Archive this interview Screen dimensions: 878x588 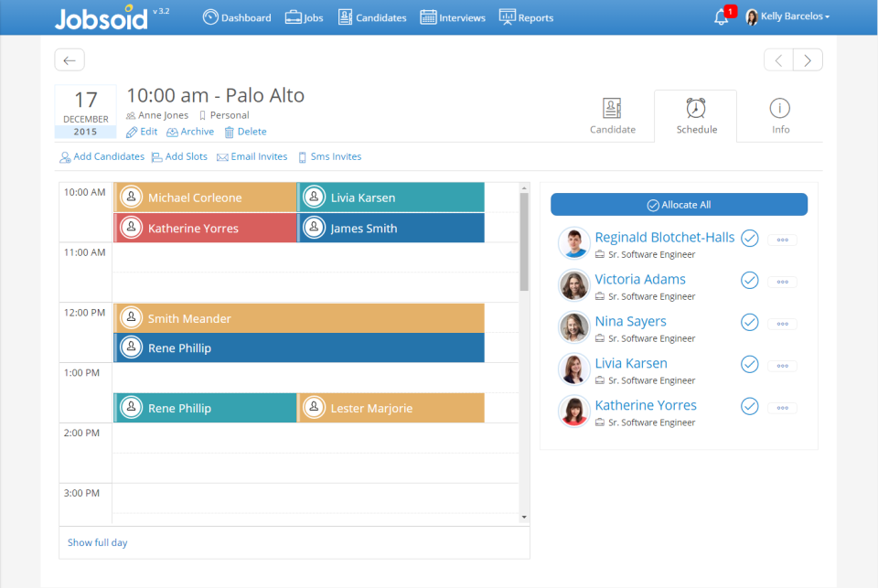coord(190,132)
